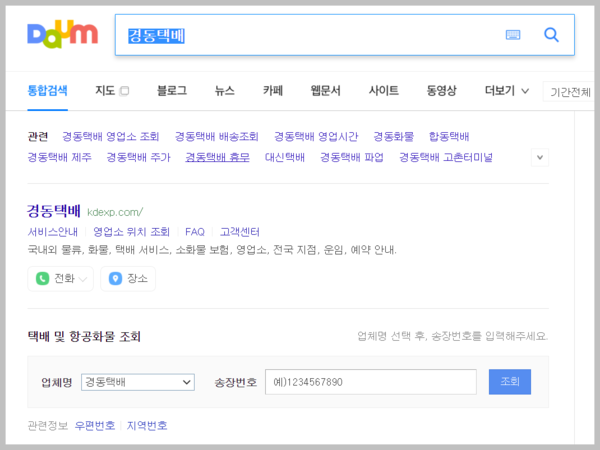Image resolution: width=600 pixels, height=450 pixels.
Task: Open the FAQ sublink
Action: point(195,232)
